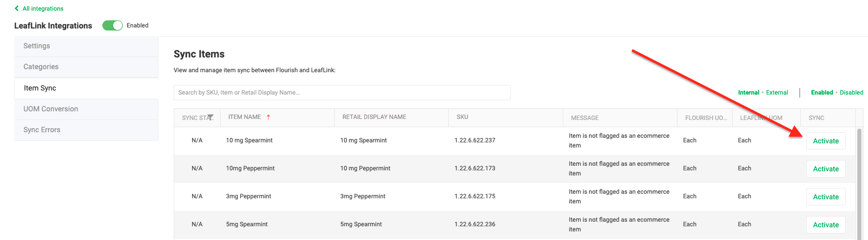Click the Item Name sort arrow
This screenshot has width=868, height=240.
tap(268, 117)
